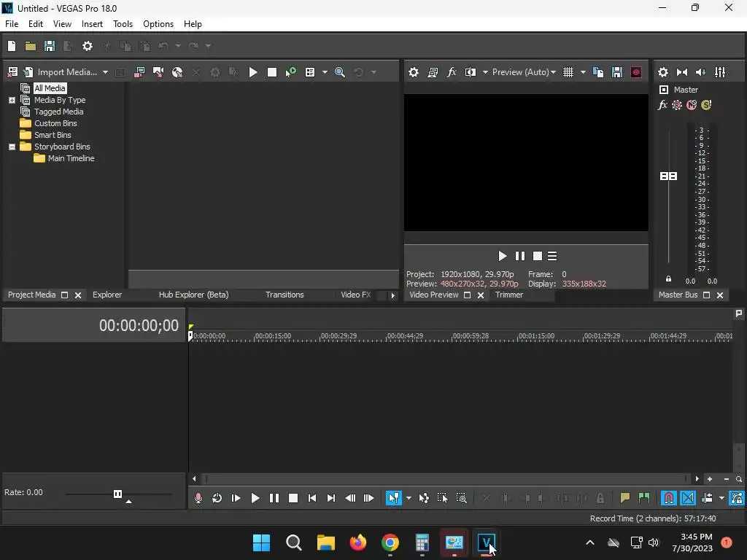Create a new project with the New icon

[x=12, y=46]
